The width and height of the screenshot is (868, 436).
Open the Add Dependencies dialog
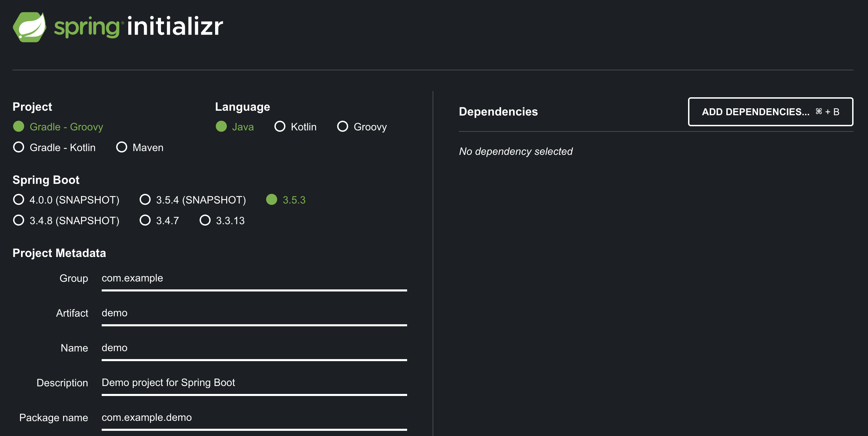click(x=770, y=112)
